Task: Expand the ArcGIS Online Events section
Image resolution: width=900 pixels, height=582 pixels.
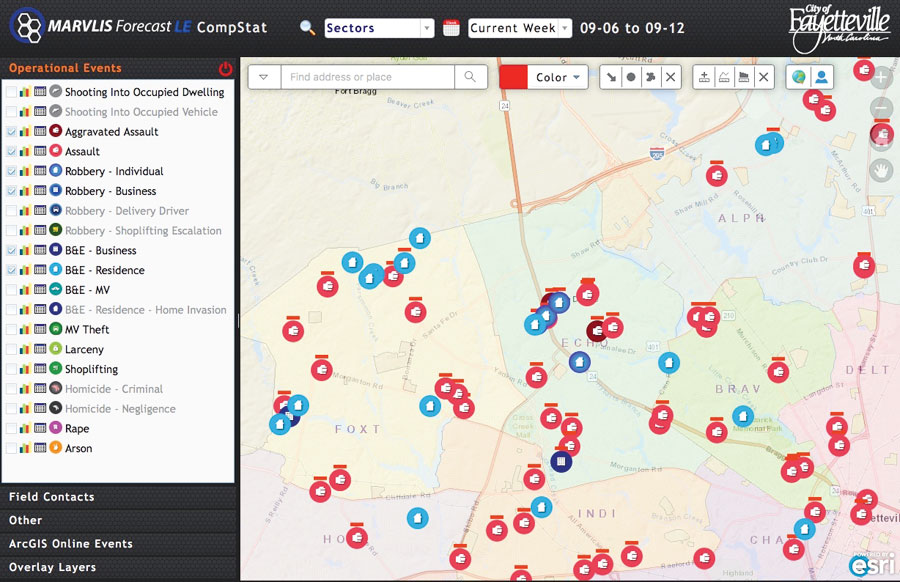Action: (x=119, y=544)
